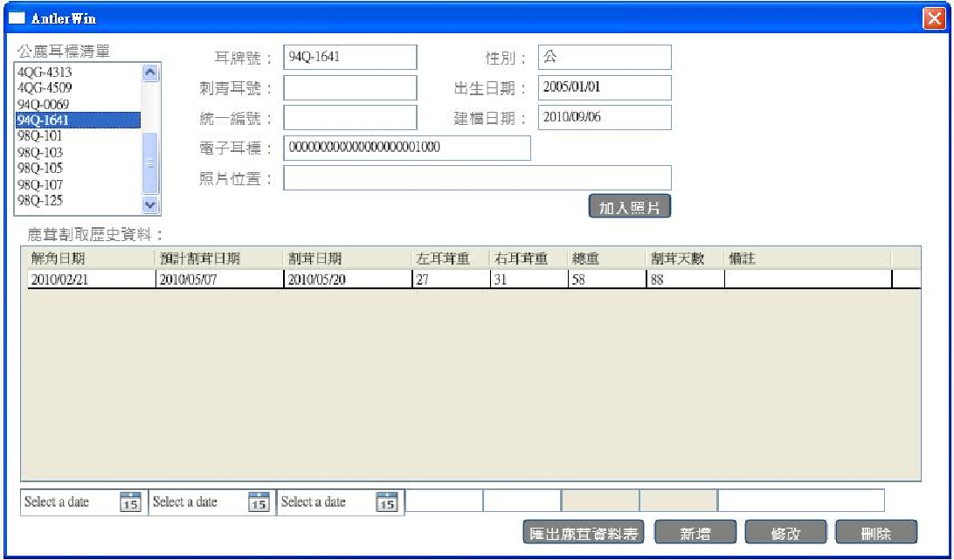Click the 刪除 delete button
The height and width of the screenshot is (560, 954).
tap(875, 533)
